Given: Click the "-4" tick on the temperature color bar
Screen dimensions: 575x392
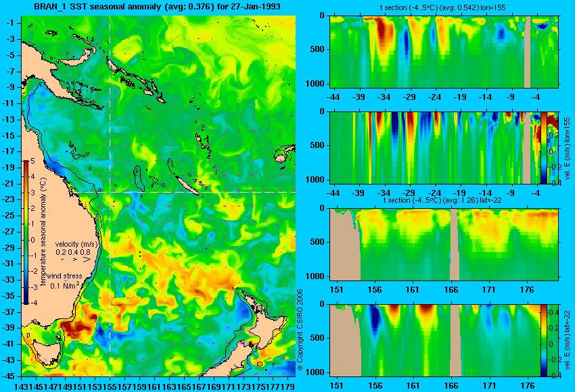Looking at the screenshot, I should [x=34, y=303].
